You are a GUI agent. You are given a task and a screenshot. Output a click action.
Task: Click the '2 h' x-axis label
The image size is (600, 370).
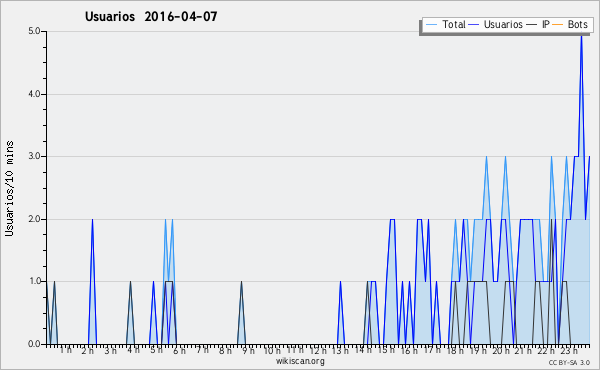point(88,351)
